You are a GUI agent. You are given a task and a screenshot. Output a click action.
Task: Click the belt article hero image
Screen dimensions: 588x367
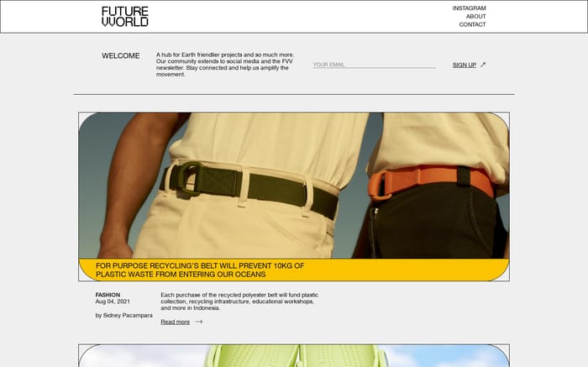[294, 186]
